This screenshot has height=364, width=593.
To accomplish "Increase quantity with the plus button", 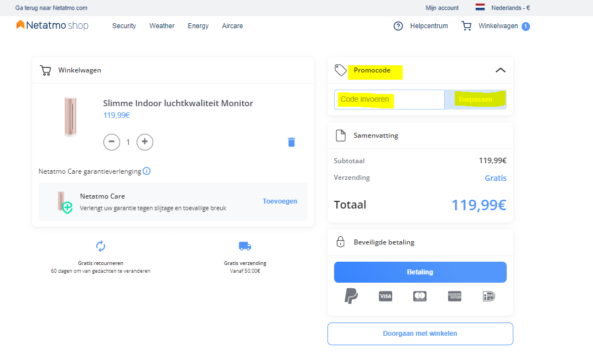I will 145,142.
